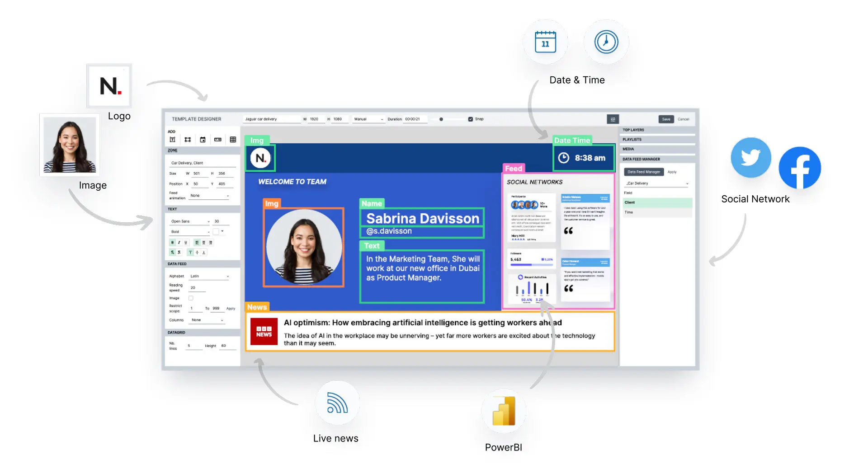This screenshot has width=868, height=474.
Task: Select the portrait image zone on canvas
Action: pos(304,247)
